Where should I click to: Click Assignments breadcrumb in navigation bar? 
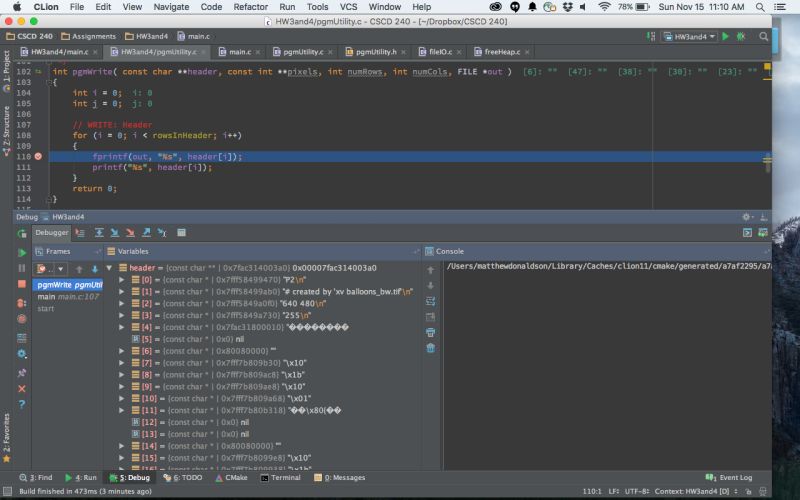coord(89,36)
